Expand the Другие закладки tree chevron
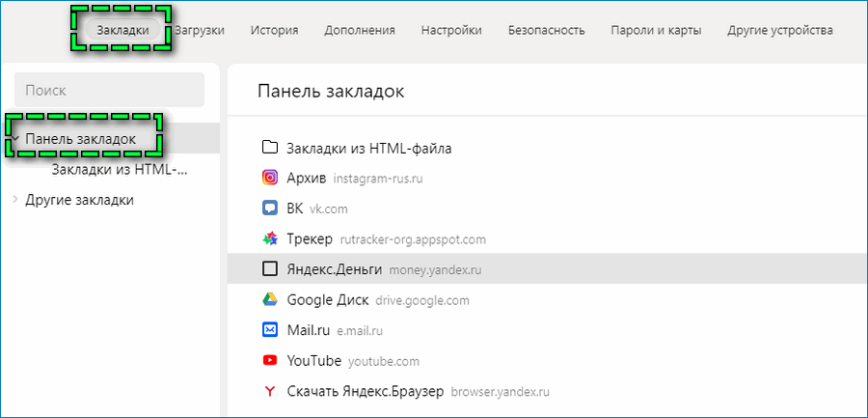Screen dimensions: 868x418 15,200
